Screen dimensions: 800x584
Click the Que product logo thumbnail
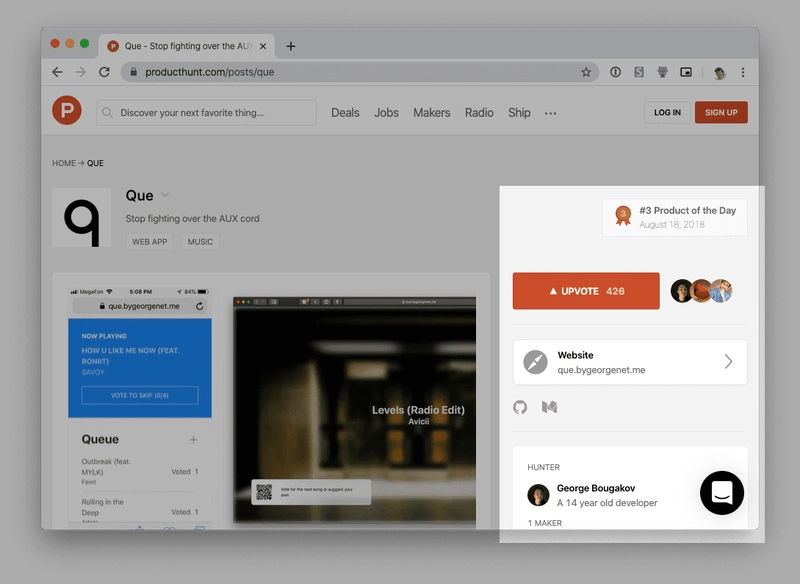coord(82,218)
